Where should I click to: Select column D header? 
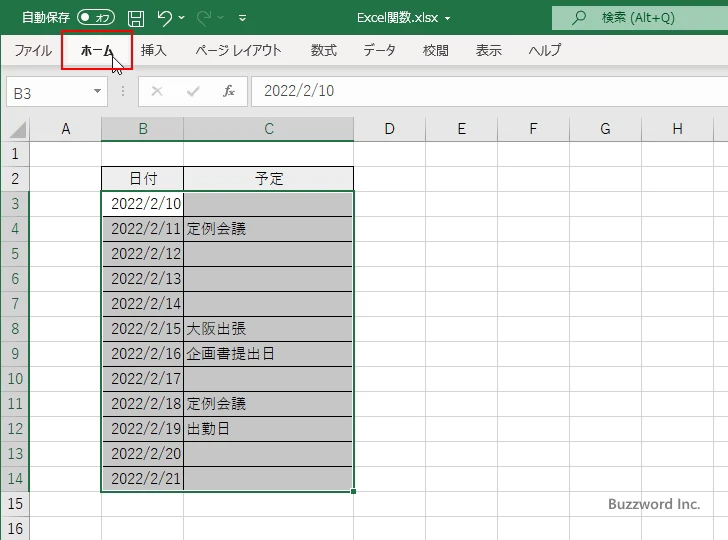[390, 129]
